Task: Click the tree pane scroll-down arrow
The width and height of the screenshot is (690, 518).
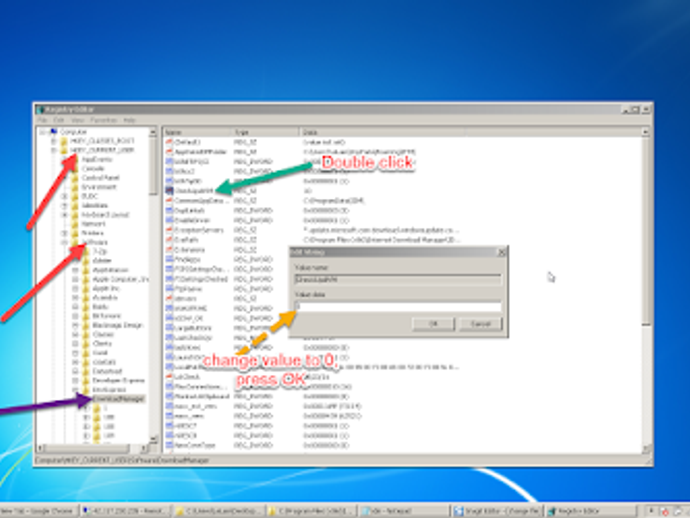Action: 153,439
